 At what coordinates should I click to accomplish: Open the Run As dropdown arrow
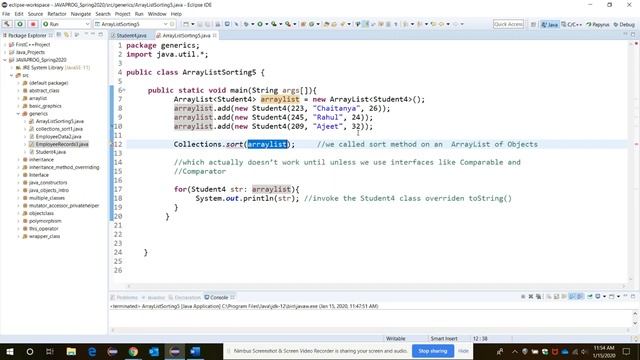tap(267, 24)
